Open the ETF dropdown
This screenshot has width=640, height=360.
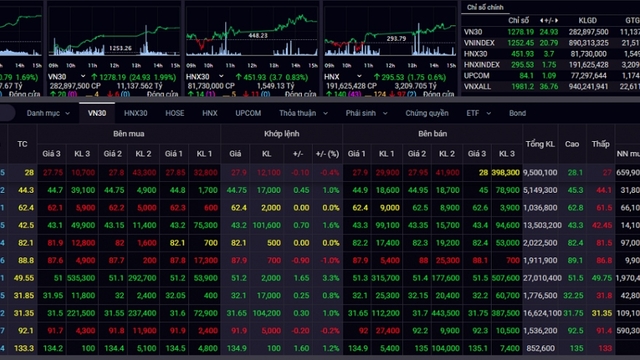pos(478,113)
